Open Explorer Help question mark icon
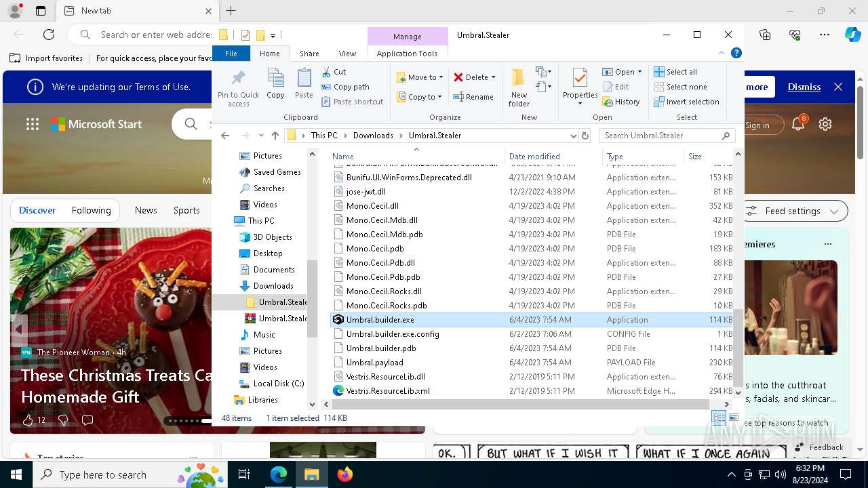The width and height of the screenshot is (868, 488). pos(736,54)
